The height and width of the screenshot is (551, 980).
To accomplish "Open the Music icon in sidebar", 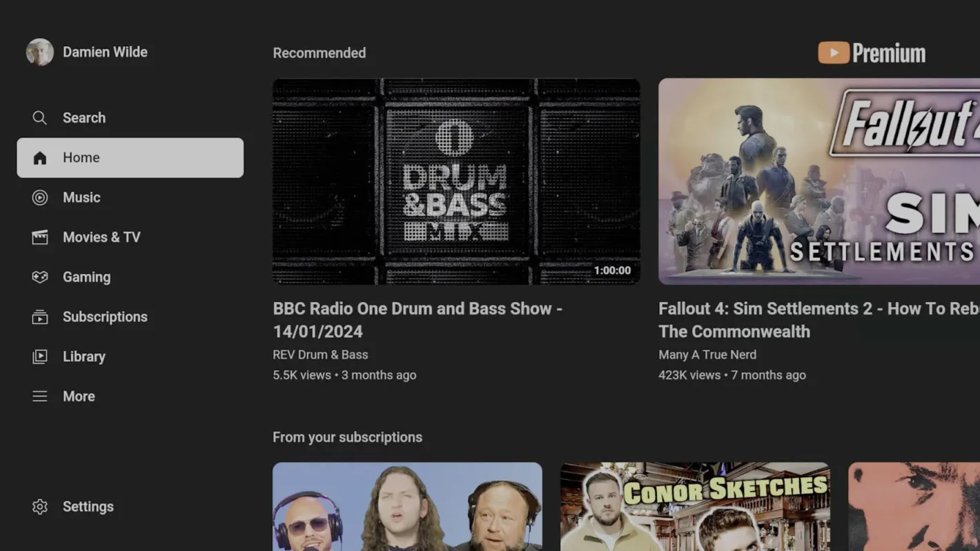I will [40, 198].
